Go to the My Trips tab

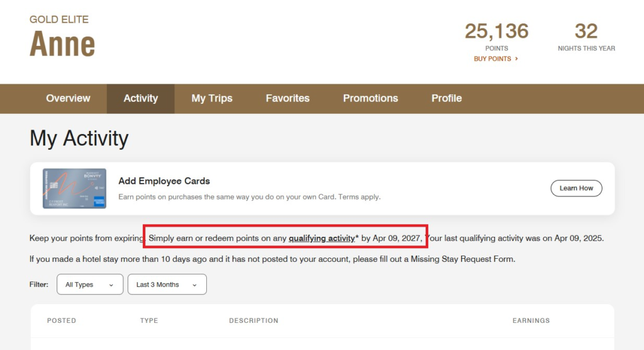(x=212, y=98)
